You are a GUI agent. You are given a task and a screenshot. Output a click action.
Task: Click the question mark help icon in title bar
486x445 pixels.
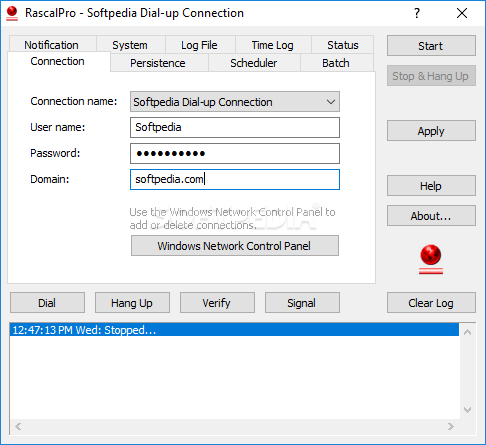[417, 13]
